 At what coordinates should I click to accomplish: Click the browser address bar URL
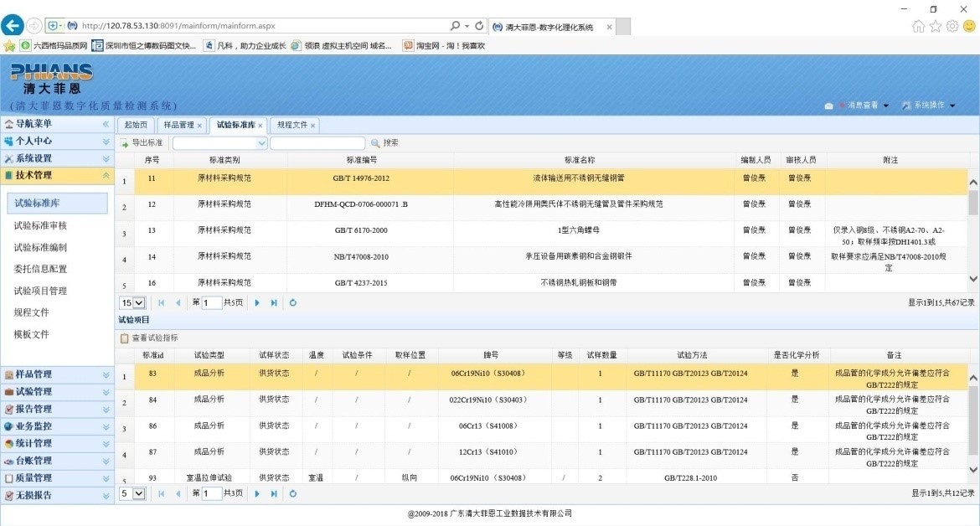click(178, 26)
